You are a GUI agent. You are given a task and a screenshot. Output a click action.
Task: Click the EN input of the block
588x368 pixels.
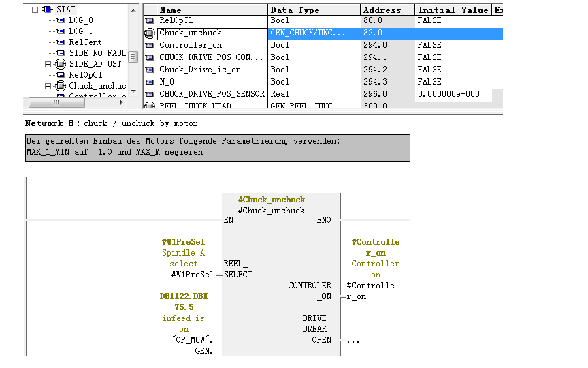pyautogui.click(x=229, y=220)
